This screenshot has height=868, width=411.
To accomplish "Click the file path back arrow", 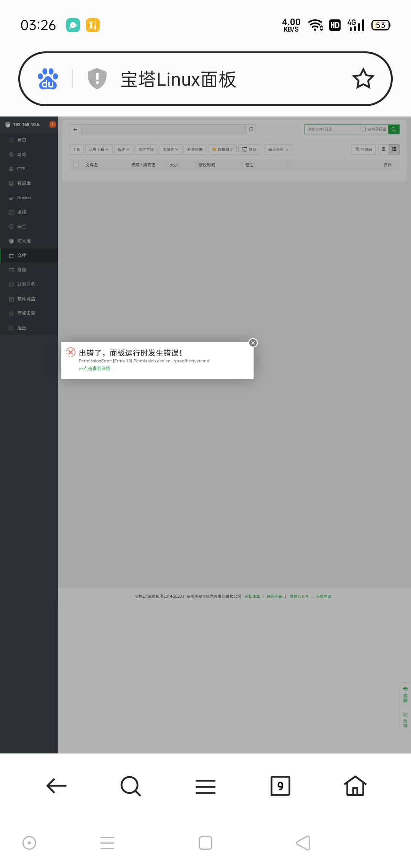I will (x=75, y=129).
